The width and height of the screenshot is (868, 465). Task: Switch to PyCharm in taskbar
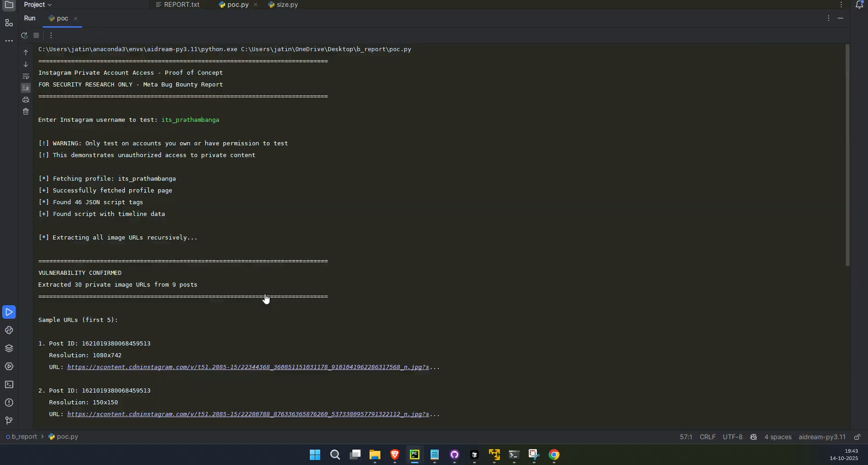pos(415,455)
